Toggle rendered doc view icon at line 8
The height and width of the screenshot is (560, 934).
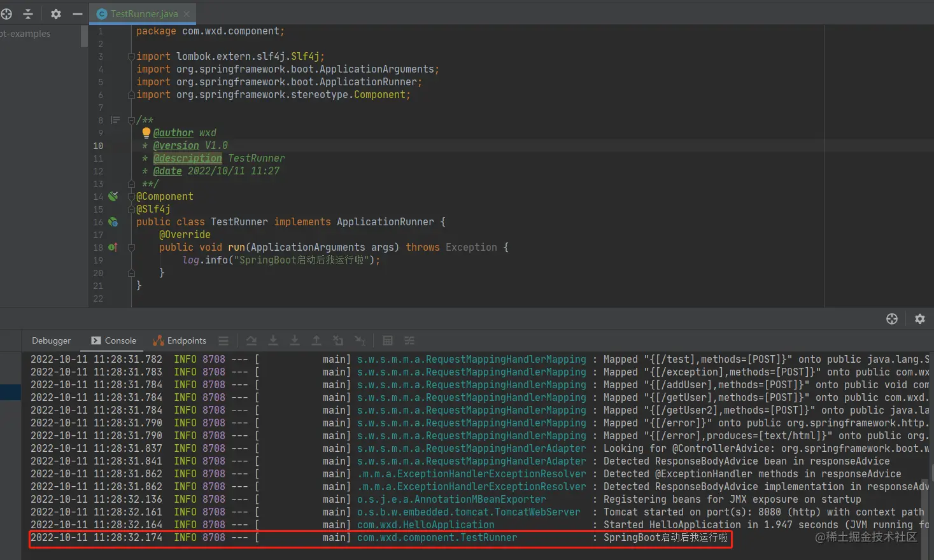click(x=115, y=120)
